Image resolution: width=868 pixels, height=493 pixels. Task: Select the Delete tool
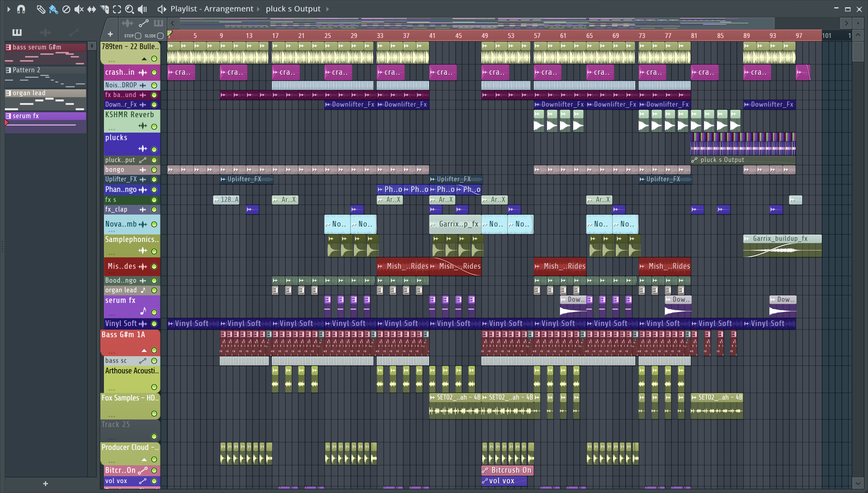(x=66, y=9)
